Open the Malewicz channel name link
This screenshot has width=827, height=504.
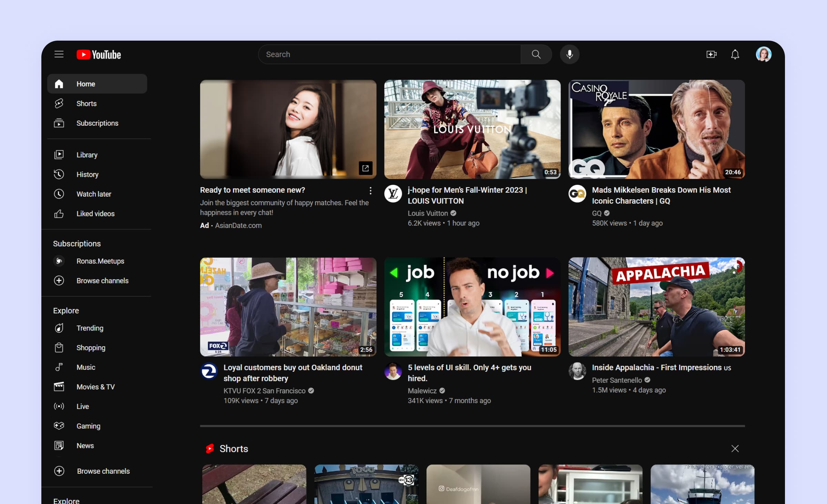[422, 390]
